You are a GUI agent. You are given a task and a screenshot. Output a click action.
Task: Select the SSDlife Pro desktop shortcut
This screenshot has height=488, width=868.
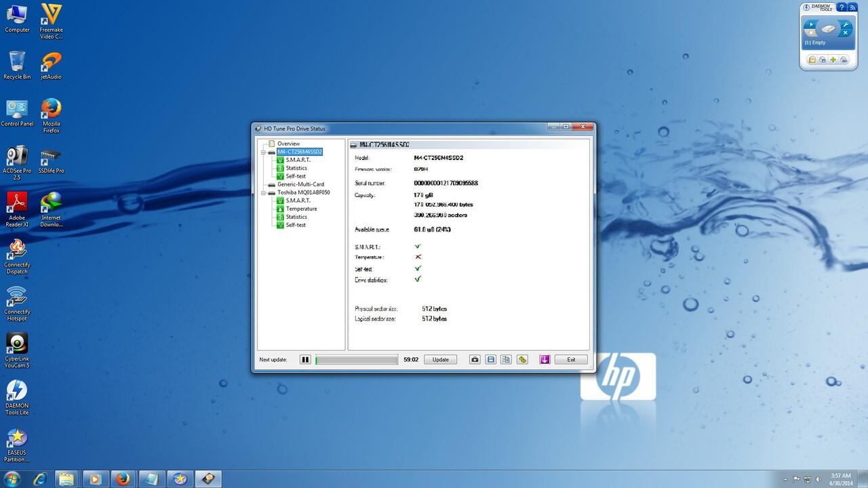click(51, 160)
